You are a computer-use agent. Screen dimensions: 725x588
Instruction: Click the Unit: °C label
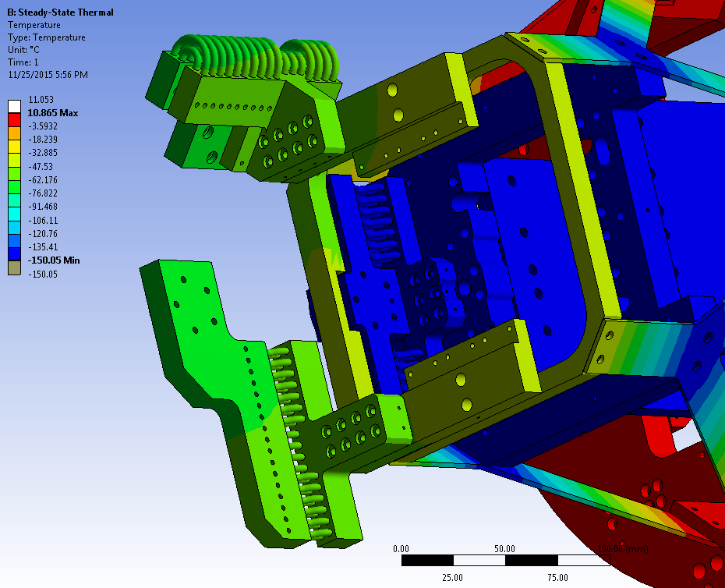(x=27, y=50)
